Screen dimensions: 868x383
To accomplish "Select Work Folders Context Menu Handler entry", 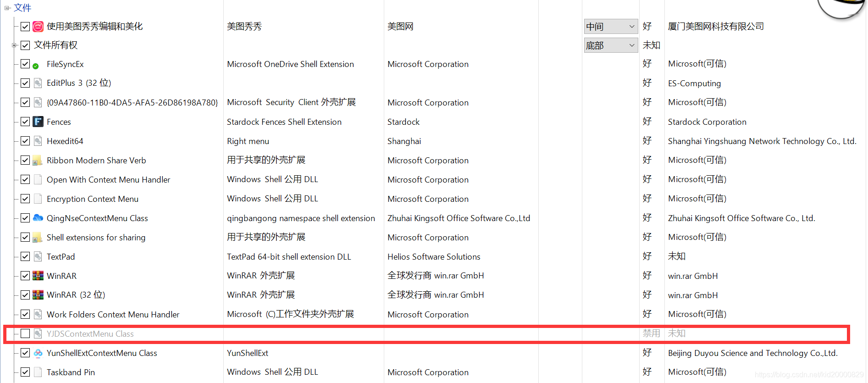I will [113, 314].
